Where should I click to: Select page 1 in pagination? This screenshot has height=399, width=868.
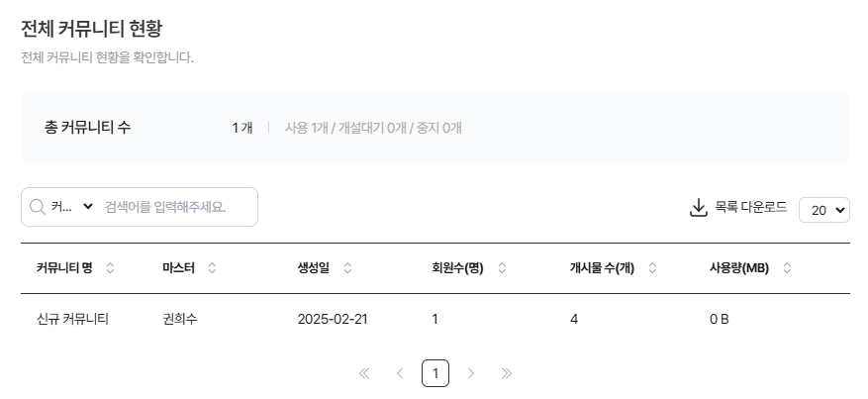coord(435,373)
